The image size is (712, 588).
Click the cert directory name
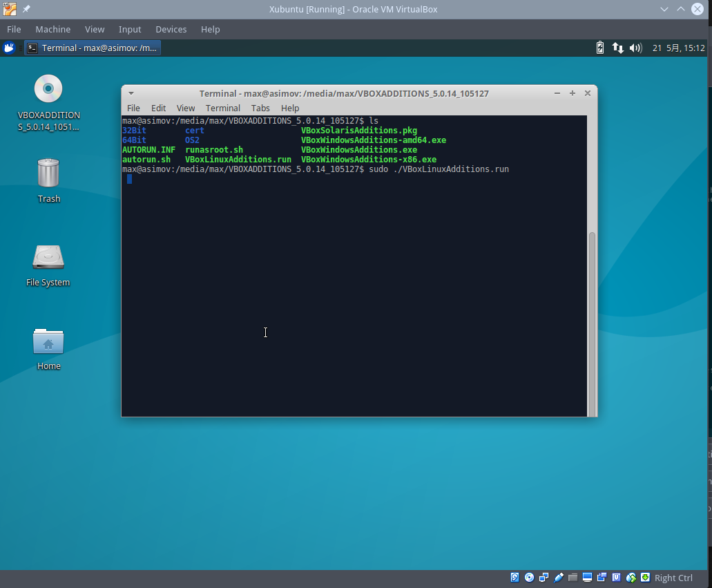[194, 131]
